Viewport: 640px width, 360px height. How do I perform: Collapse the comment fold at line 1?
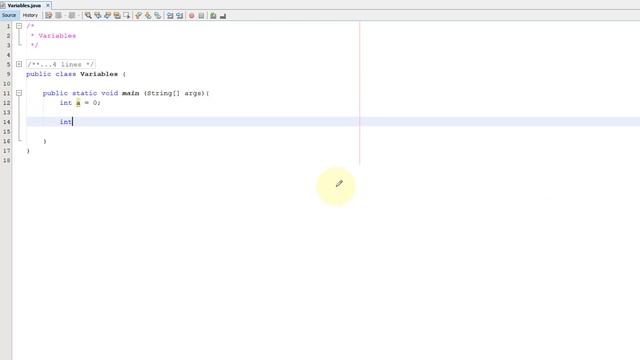click(x=19, y=26)
